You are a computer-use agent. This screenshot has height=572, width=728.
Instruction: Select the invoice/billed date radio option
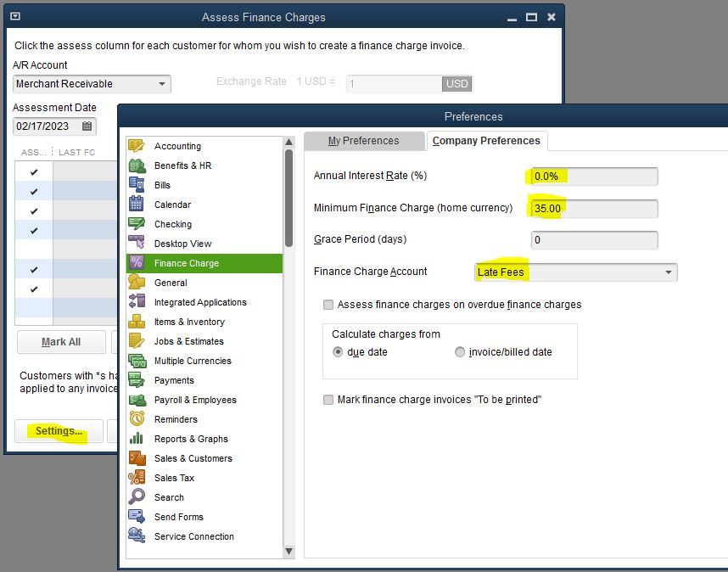coord(460,352)
